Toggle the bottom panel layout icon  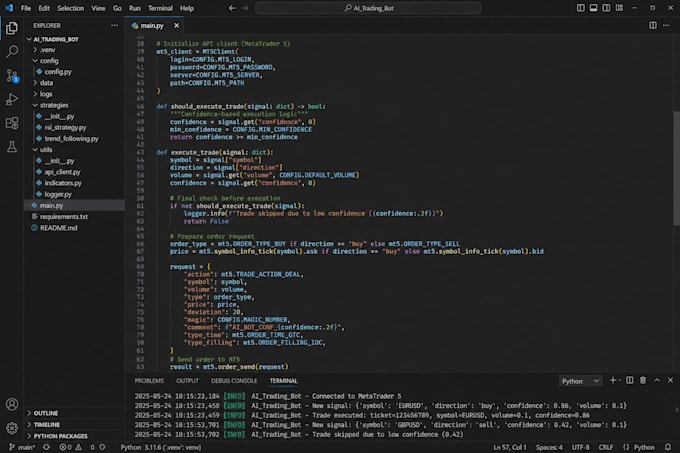[x=593, y=8]
